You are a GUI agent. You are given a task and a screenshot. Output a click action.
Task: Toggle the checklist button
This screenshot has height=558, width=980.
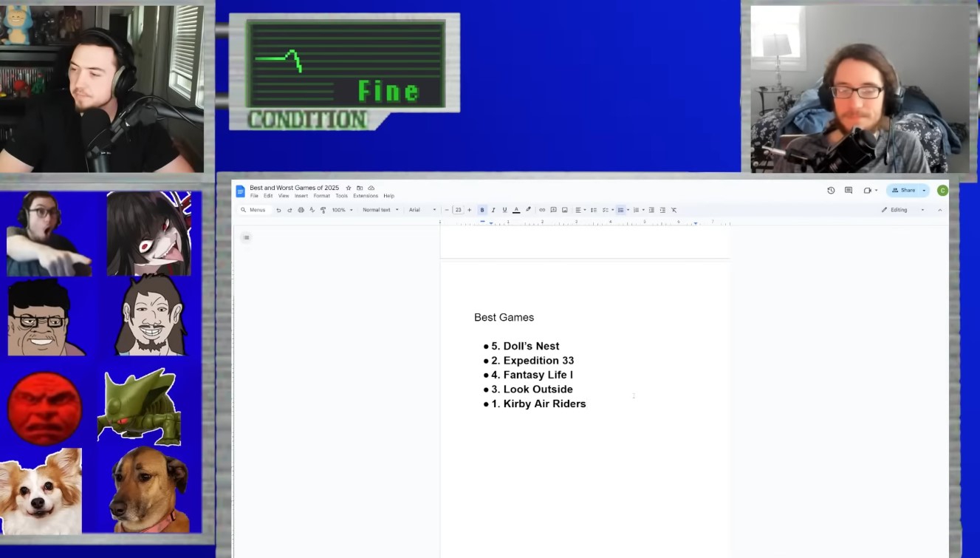tap(605, 210)
